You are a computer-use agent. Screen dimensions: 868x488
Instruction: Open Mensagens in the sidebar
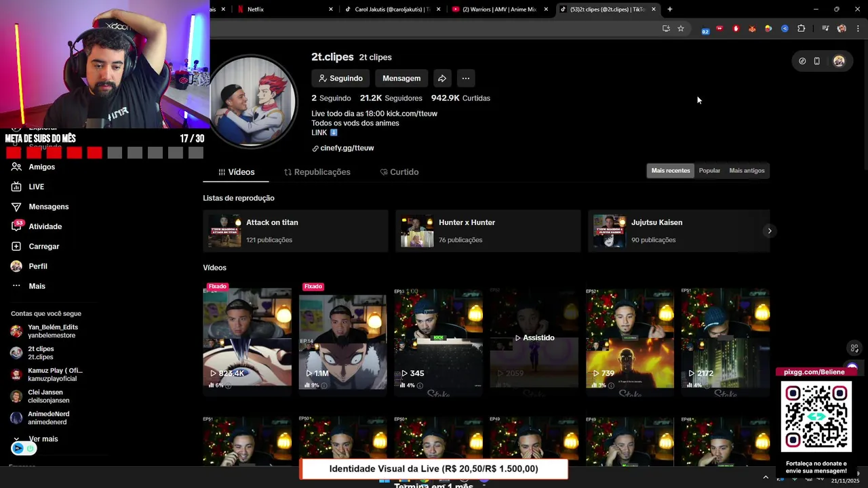tap(48, 207)
